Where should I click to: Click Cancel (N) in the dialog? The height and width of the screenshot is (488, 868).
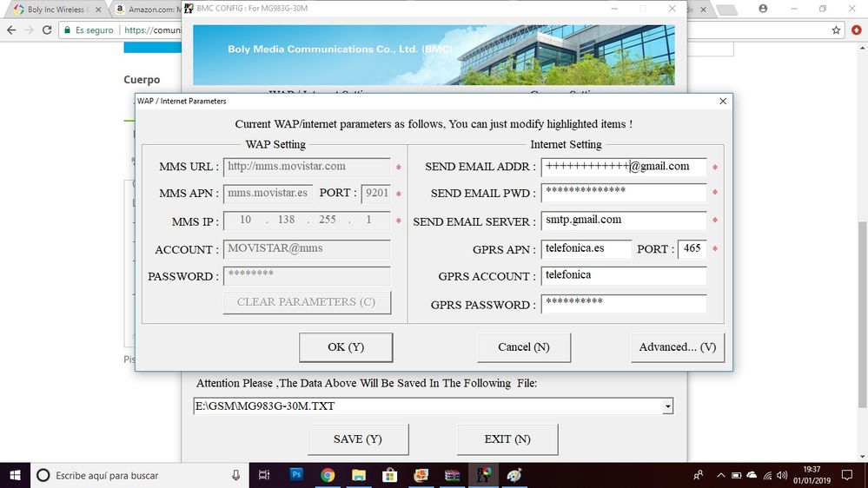click(x=524, y=347)
